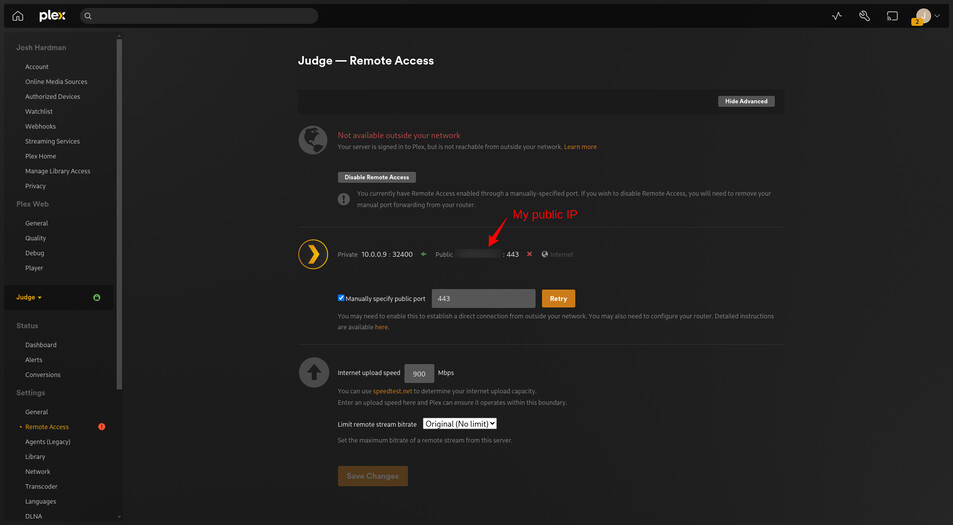Viewport: 953px width, 525px height.
Task: Click Save Changes button
Action: click(373, 476)
